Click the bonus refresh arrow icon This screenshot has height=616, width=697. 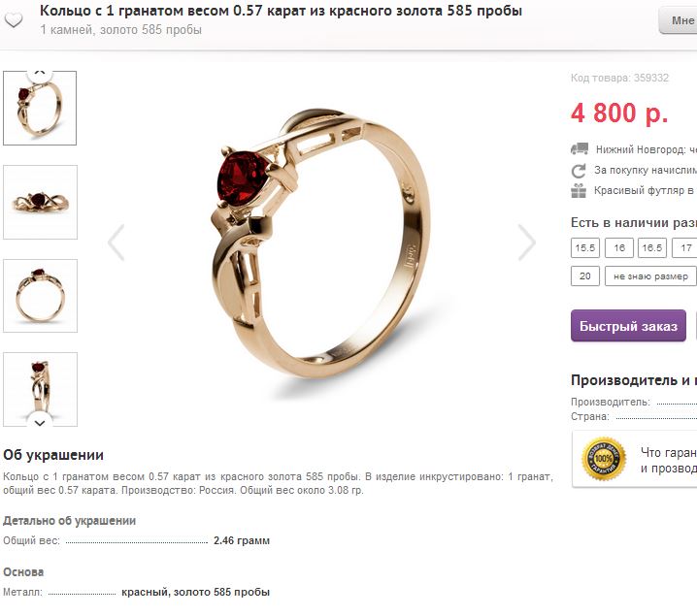pyautogui.click(x=579, y=171)
